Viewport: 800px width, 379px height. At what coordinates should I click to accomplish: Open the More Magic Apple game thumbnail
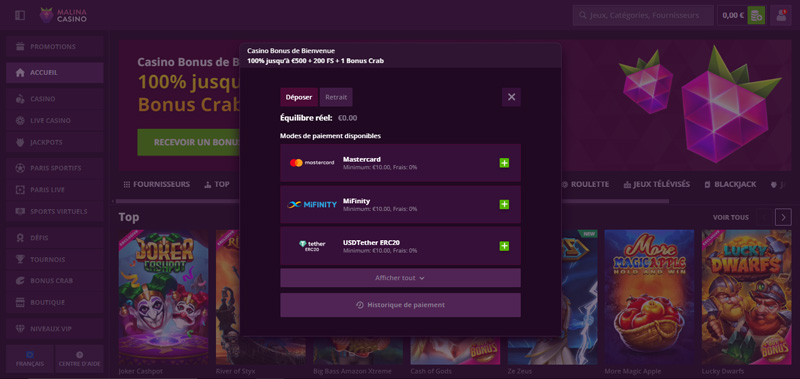point(649,297)
